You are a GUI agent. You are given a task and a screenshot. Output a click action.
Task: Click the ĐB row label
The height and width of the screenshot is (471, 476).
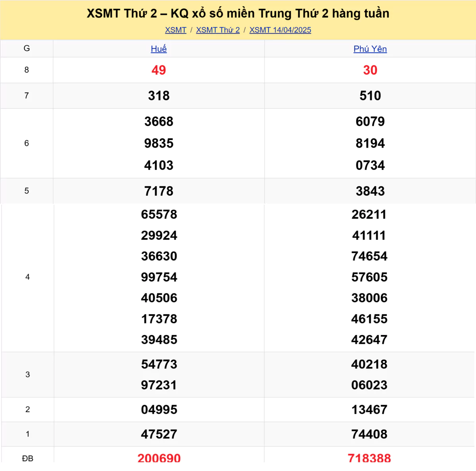click(x=27, y=458)
